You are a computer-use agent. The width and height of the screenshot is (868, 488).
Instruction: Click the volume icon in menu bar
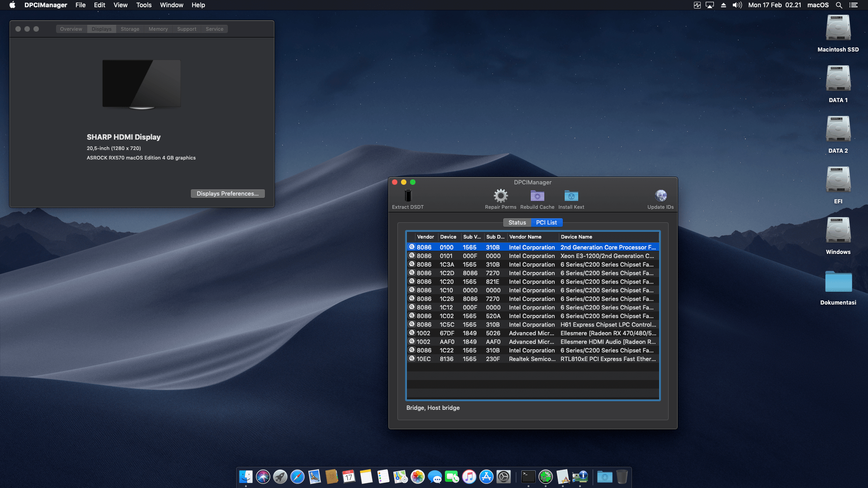[737, 5]
